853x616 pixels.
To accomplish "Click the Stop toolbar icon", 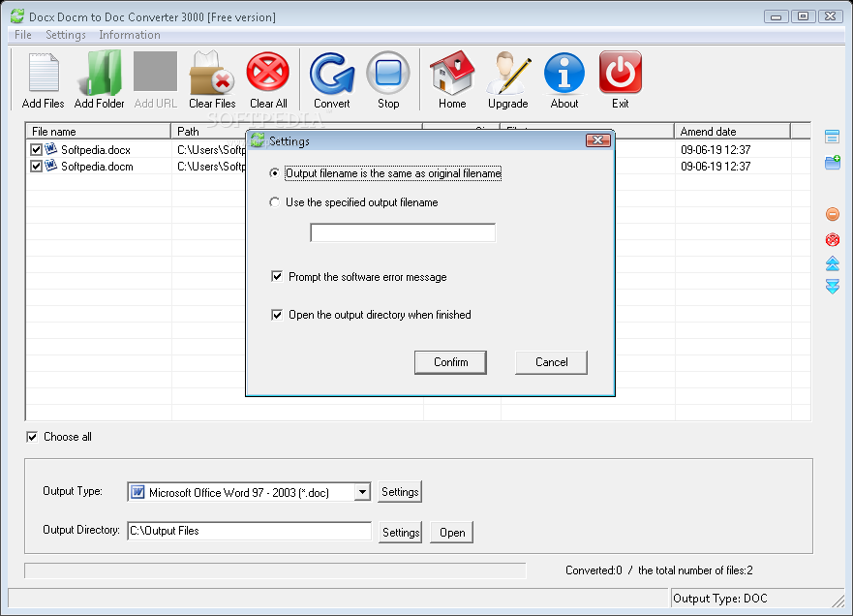I will click(388, 73).
